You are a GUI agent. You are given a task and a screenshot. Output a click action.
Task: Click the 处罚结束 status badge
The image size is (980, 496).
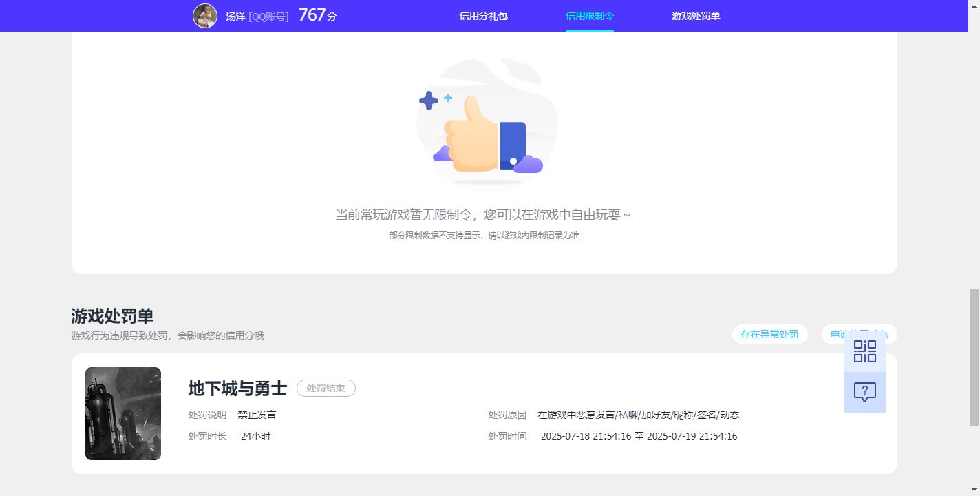[326, 389]
